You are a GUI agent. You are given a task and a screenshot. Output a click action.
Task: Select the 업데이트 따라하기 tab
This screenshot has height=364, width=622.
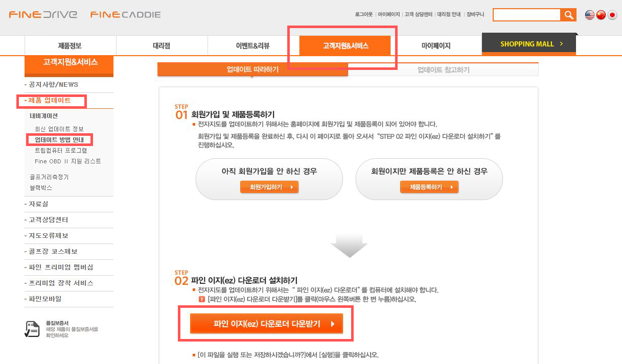(252, 69)
